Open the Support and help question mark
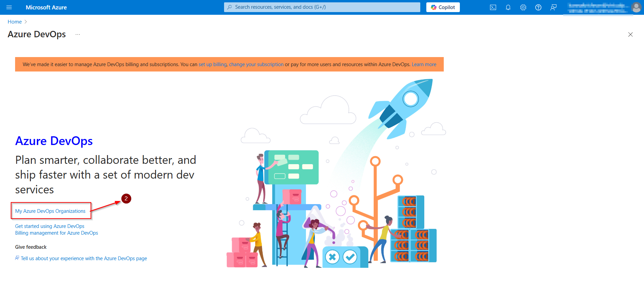The width and height of the screenshot is (644, 286). pos(538,7)
